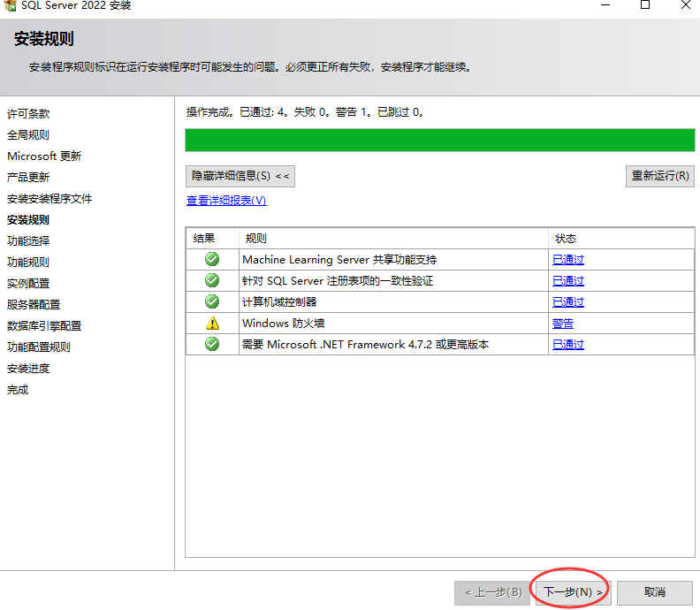
Task: Click the 安装规则 page heading
Action: 44,39
